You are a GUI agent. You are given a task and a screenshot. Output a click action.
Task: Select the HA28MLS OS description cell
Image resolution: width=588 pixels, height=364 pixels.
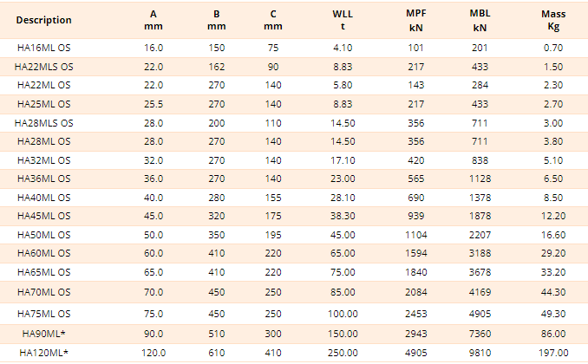(44, 122)
